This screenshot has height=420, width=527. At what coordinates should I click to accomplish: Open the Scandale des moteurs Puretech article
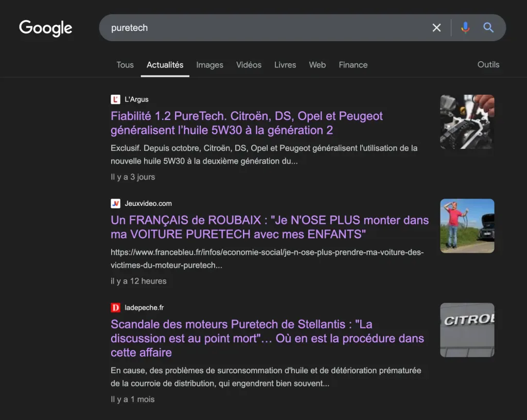[268, 338]
